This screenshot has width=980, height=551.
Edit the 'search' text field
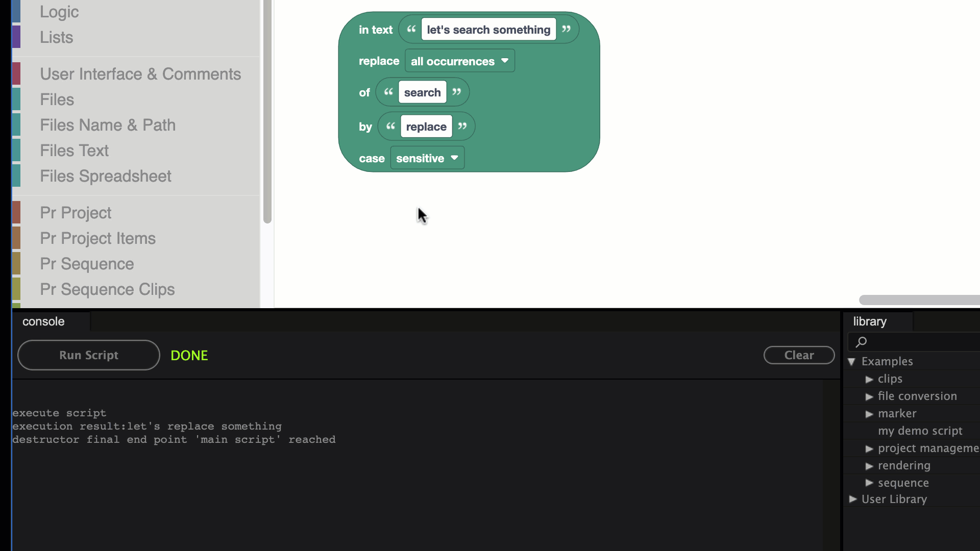[422, 92]
